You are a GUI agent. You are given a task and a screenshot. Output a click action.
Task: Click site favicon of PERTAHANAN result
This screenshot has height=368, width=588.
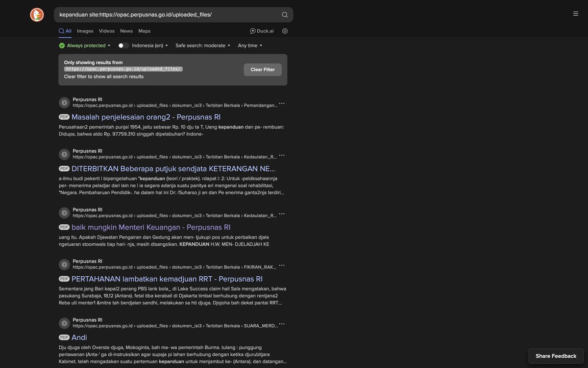click(64, 265)
